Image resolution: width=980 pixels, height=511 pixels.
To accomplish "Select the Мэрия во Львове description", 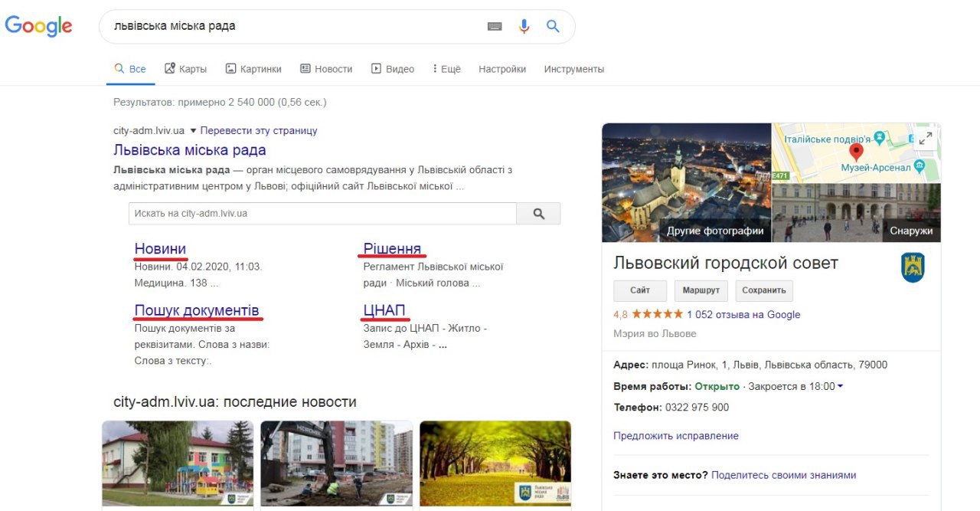I will (655, 334).
